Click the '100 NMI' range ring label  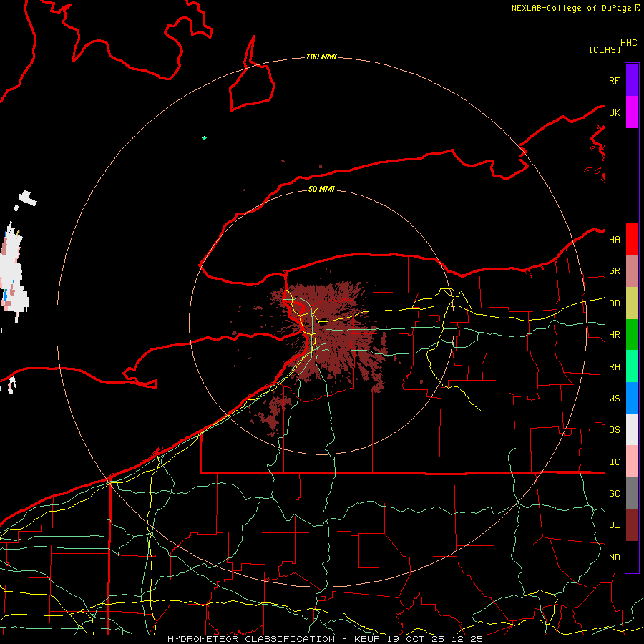(321, 57)
